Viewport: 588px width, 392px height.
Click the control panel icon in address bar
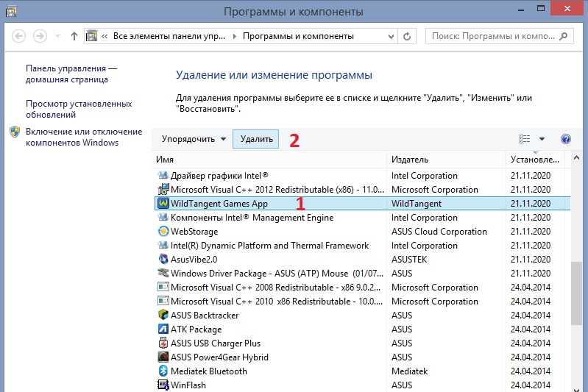[91, 36]
